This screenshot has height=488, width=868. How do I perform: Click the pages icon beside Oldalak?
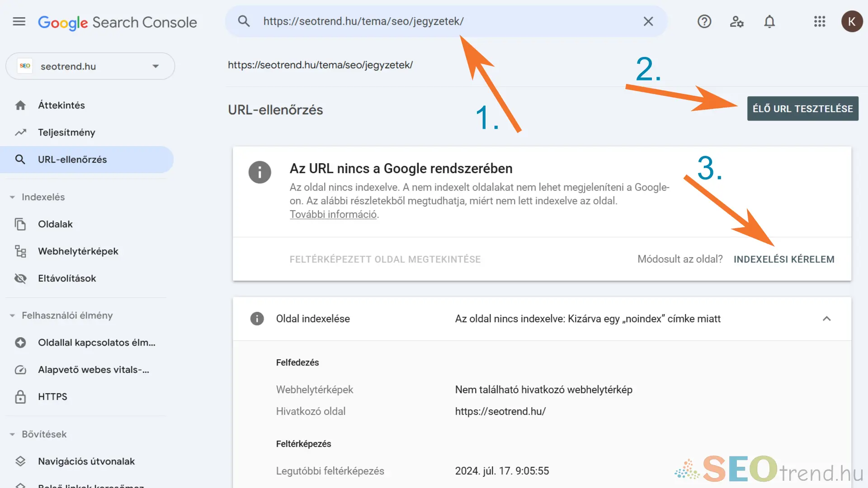click(20, 224)
